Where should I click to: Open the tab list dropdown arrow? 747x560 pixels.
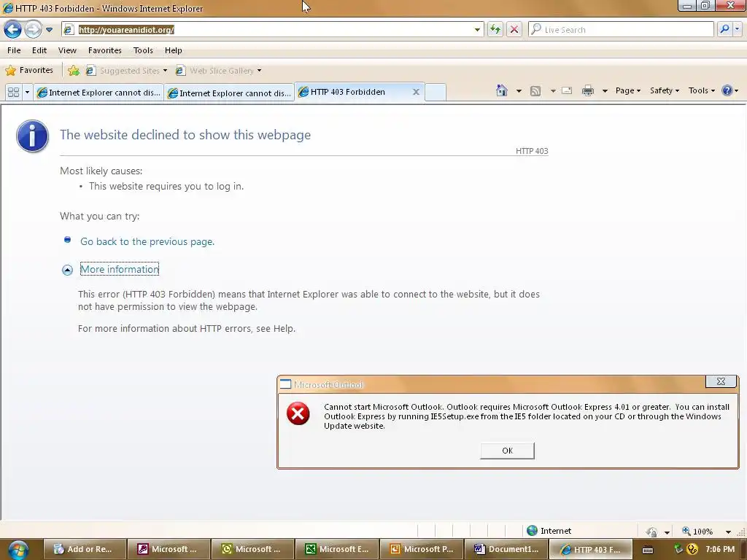27,92
